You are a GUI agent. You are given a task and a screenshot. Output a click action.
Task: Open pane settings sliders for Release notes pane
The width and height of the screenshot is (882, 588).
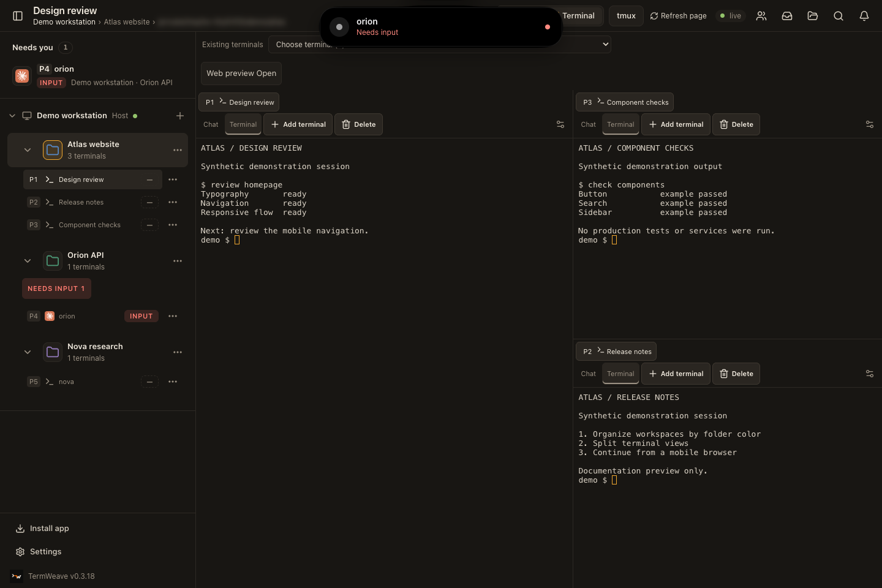click(x=870, y=374)
